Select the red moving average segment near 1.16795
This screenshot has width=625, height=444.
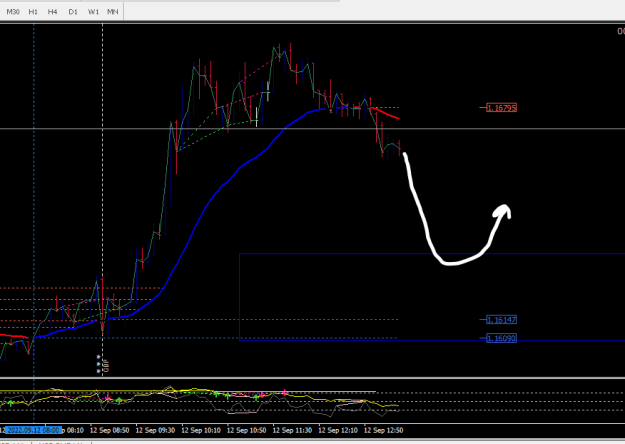coord(385,113)
